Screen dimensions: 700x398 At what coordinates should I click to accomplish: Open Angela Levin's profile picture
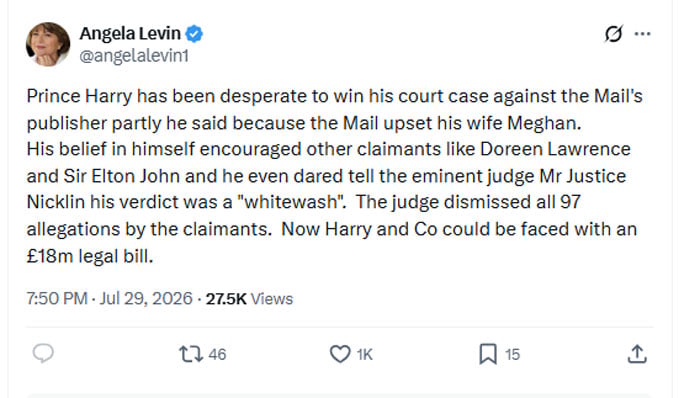(48, 44)
